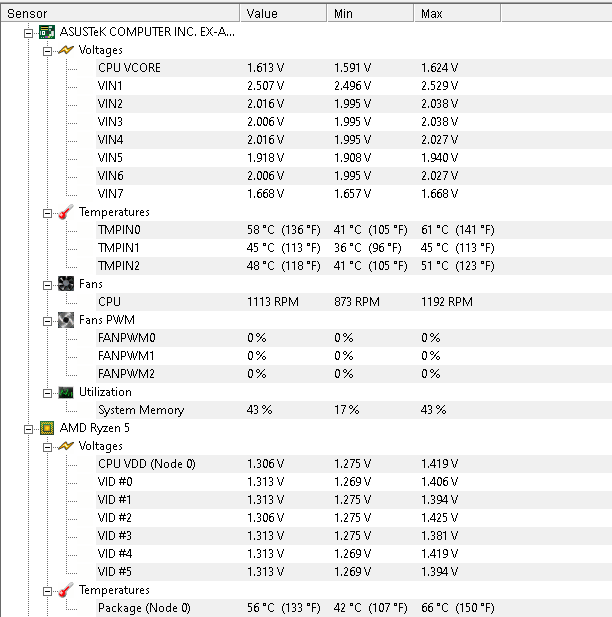
Task: Click the 1.425 V VID #2 max value
Action: (440, 518)
